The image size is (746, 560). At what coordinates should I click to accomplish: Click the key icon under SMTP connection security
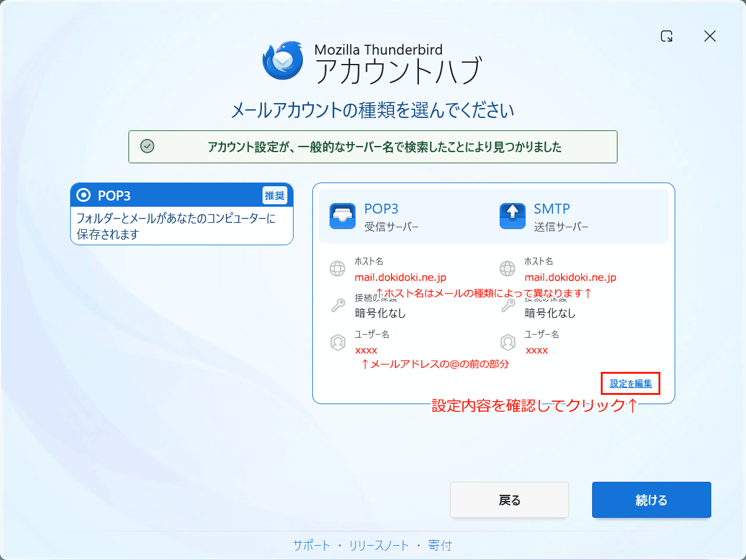click(x=507, y=306)
